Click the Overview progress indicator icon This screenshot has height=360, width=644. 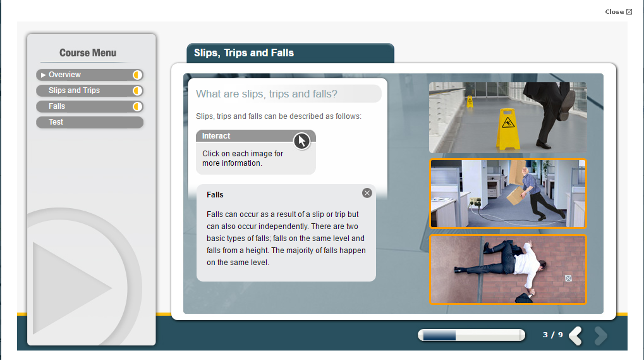[x=137, y=75]
